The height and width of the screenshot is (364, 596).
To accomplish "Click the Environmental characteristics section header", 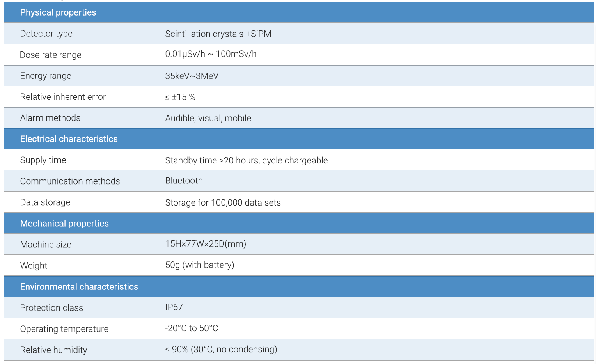I will click(79, 287).
